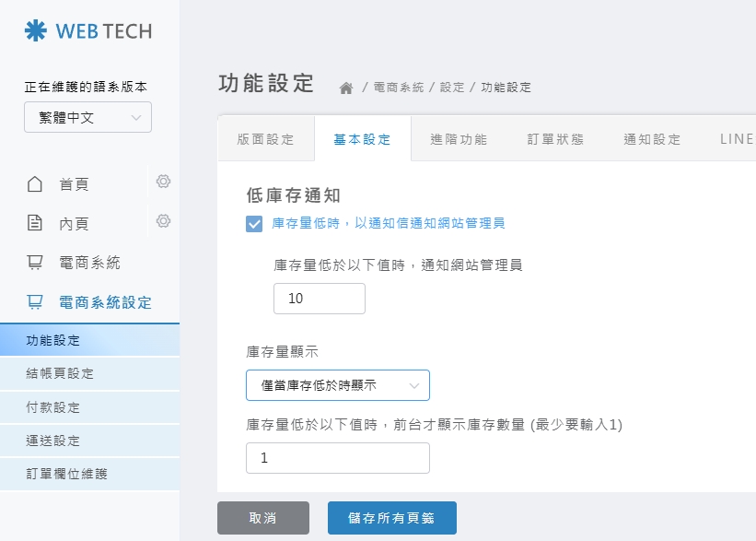Open the 僅當庫存低於時顯示 dropdown

337,385
